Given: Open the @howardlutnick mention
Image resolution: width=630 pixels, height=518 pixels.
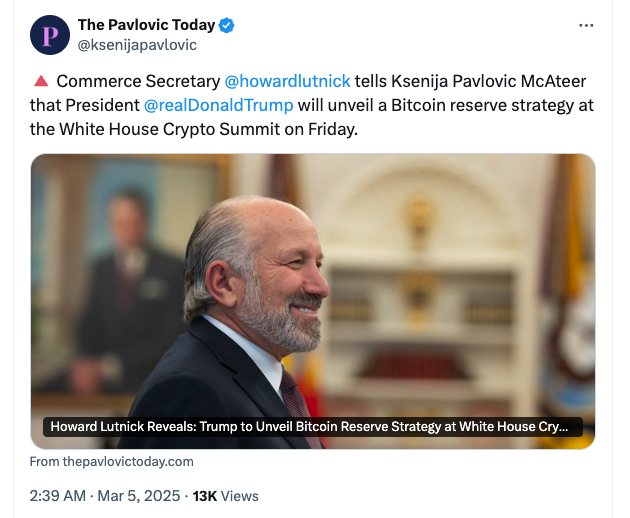Looking at the screenshot, I should (287, 82).
